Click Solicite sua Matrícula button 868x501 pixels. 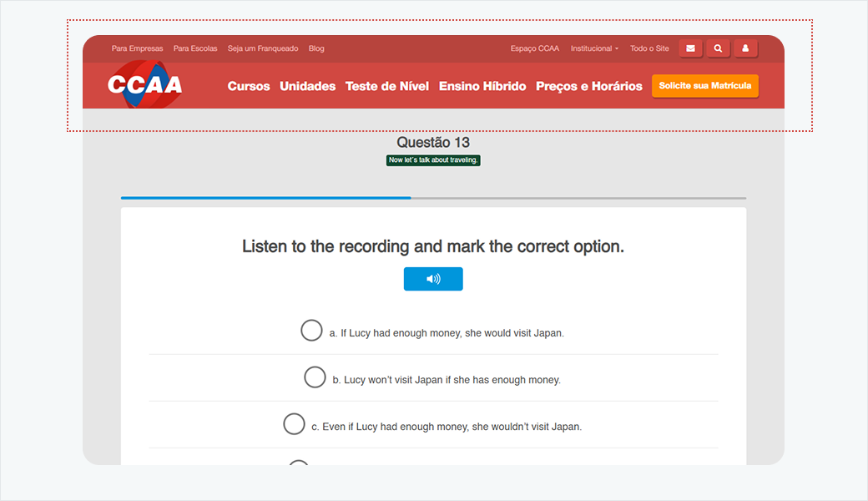pyautogui.click(x=705, y=86)
